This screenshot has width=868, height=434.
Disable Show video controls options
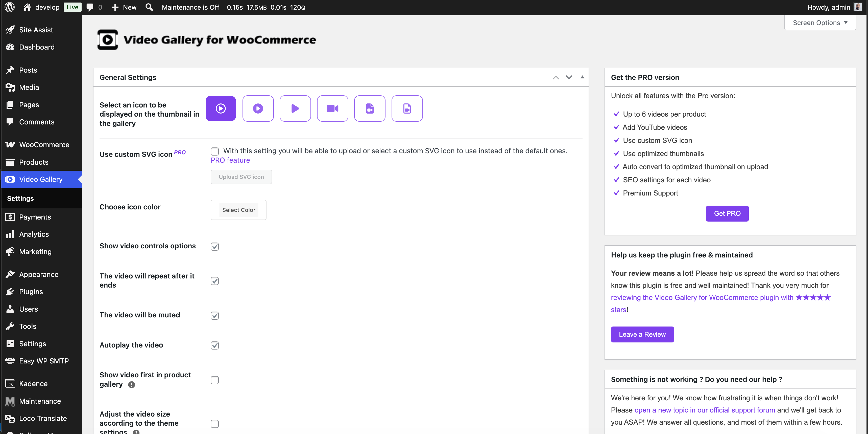215,247
